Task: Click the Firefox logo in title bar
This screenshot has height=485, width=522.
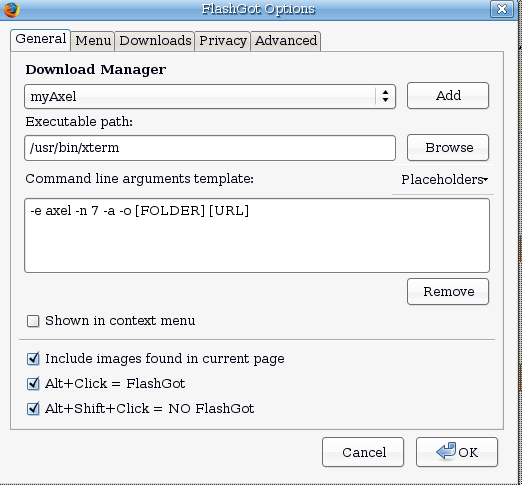Action: (12, 9)
